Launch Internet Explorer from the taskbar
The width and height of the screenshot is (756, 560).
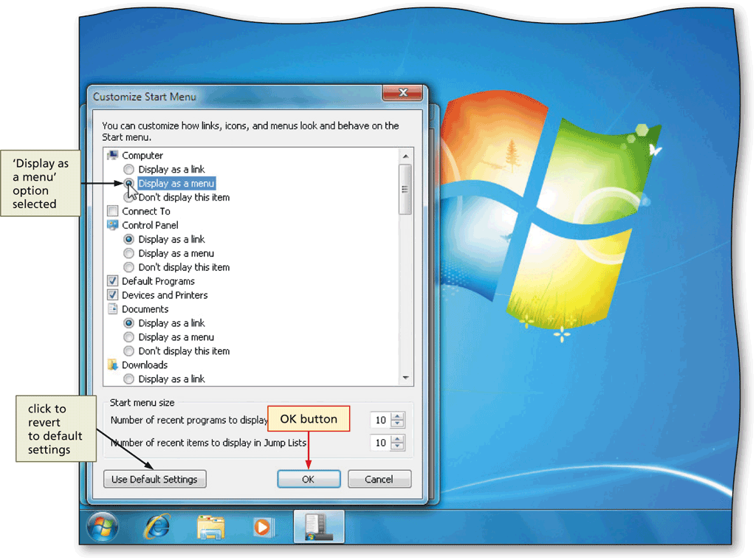pos(157,526)
